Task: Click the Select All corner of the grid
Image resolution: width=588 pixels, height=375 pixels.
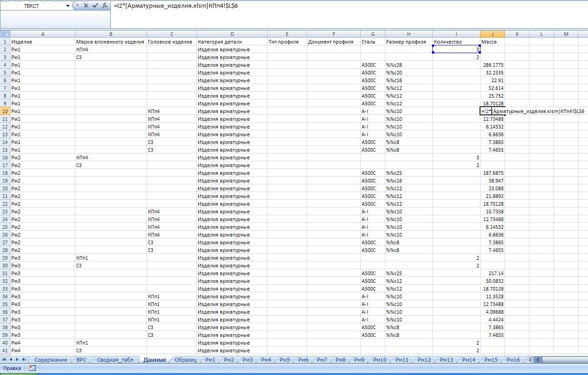Action: coord(5,34)
